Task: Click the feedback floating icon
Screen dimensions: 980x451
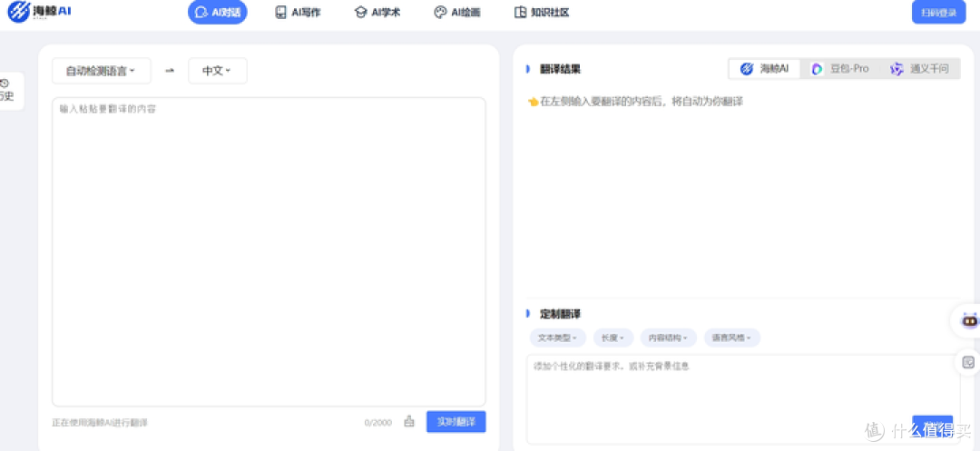Action: [969, 362]
